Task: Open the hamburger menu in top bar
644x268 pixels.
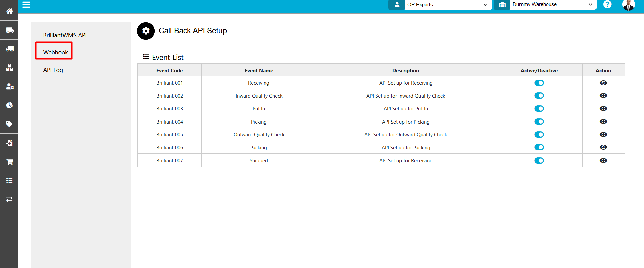Action: coord(26,5)
